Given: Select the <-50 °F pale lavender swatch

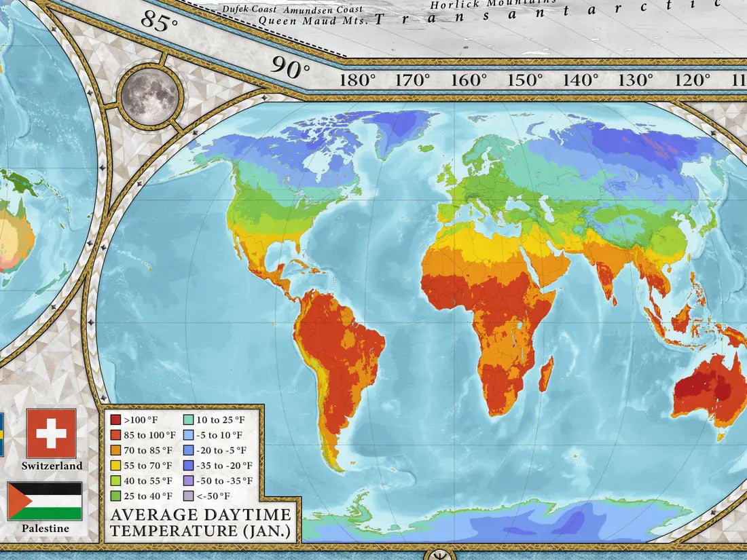Looking at the screenshot, I should pyautogui.click(x=188, y=496).
